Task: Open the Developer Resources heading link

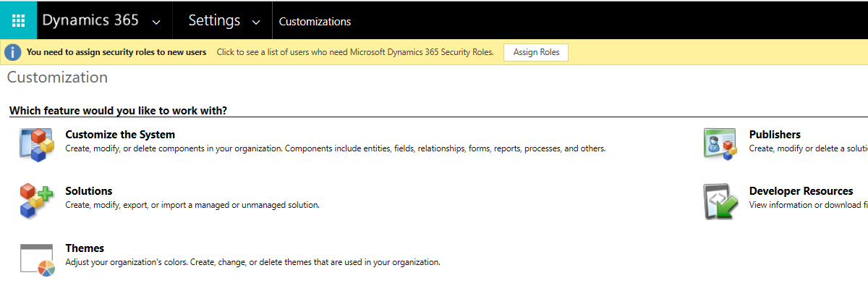Action: pyautogui.click(x=801, y=191)
